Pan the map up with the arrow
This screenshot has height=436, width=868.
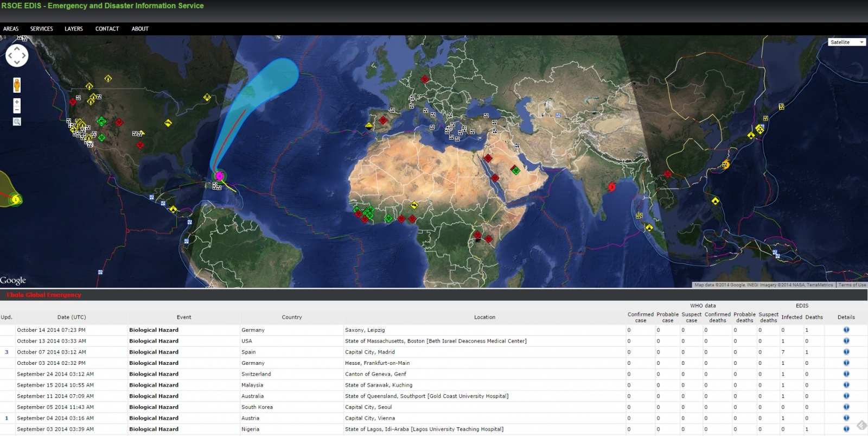tap(17, 48)
